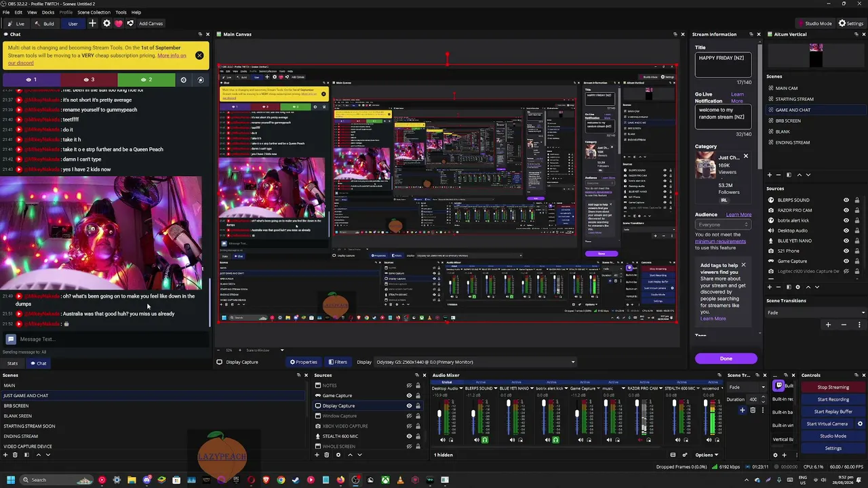Move scene down in Scenes dock
This screenshot has width=868, height=488.
click(x=47, y=455)
